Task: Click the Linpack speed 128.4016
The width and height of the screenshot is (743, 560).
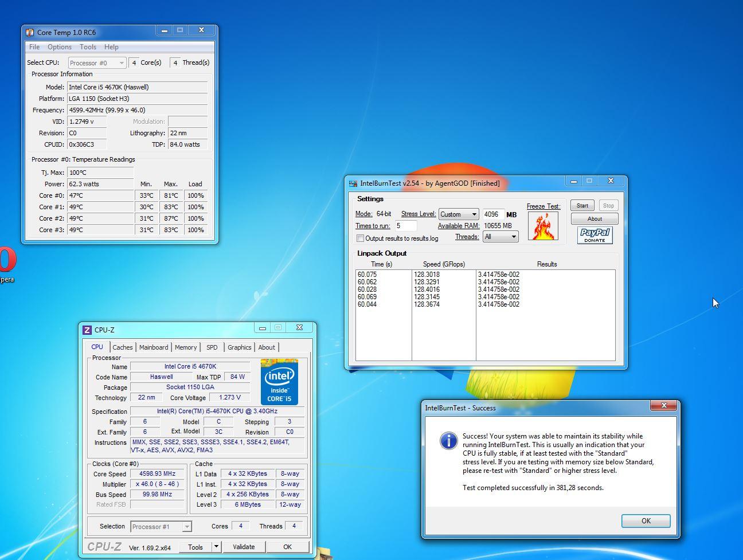Action: click(427, 289)
